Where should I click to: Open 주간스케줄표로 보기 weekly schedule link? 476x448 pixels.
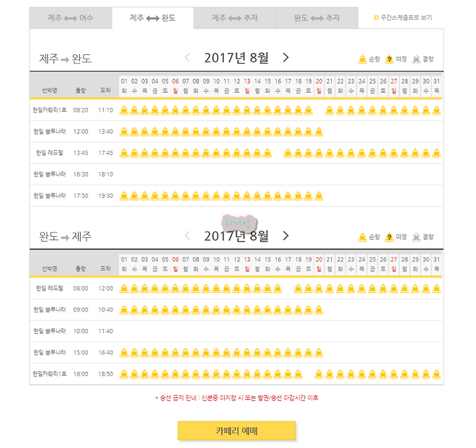pos(403,18)
